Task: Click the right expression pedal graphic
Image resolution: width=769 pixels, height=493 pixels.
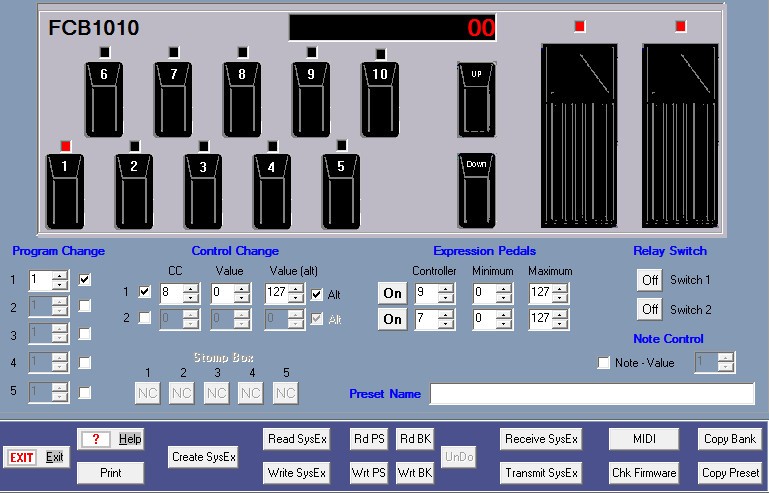Action: click(680, 136)
